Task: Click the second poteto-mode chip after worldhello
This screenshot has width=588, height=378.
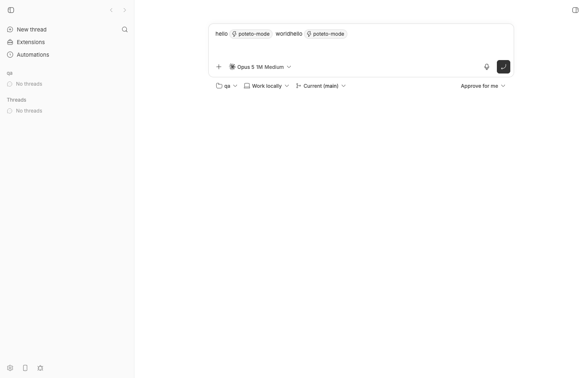Action: coord(325,34)
